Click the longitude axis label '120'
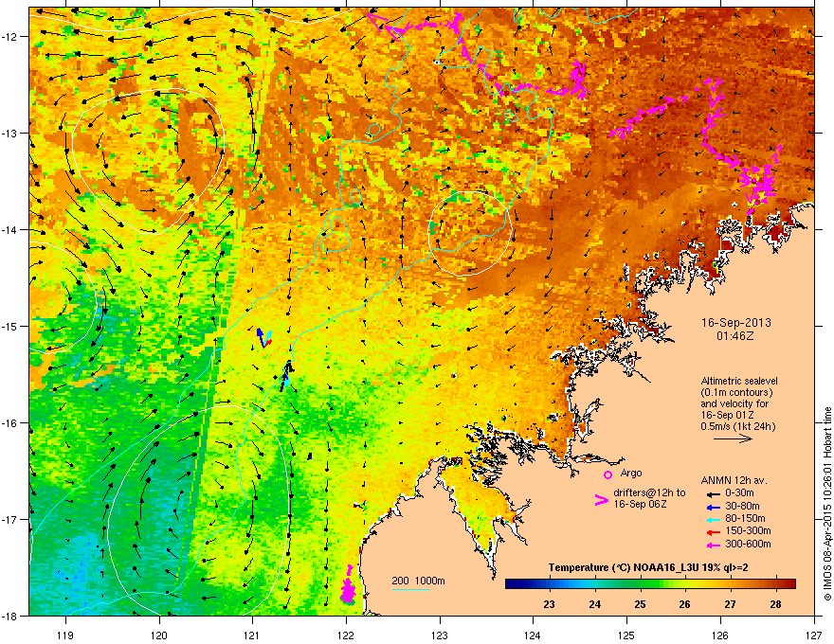834x644 pixels. coord(159,635)
